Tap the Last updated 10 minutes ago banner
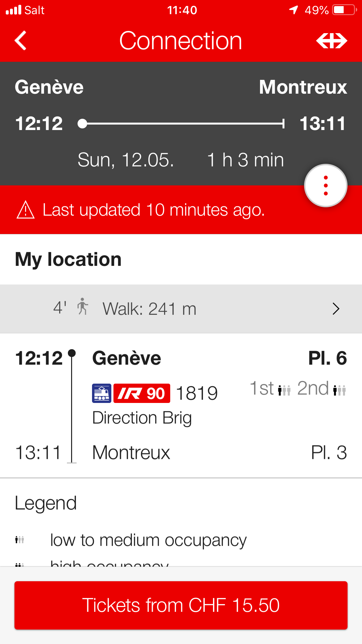Image resolution: width=362 pixels, height=644 pixels. pyautogui.click(x=154, y=210)
